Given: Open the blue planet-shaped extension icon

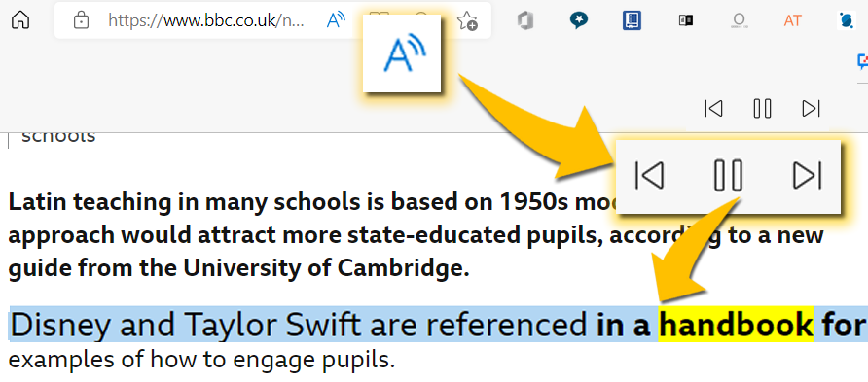Looking at the screenshot, I should click(846, 21).
